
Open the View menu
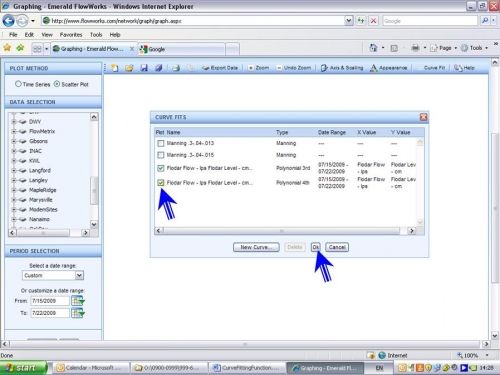coord(47,35)
